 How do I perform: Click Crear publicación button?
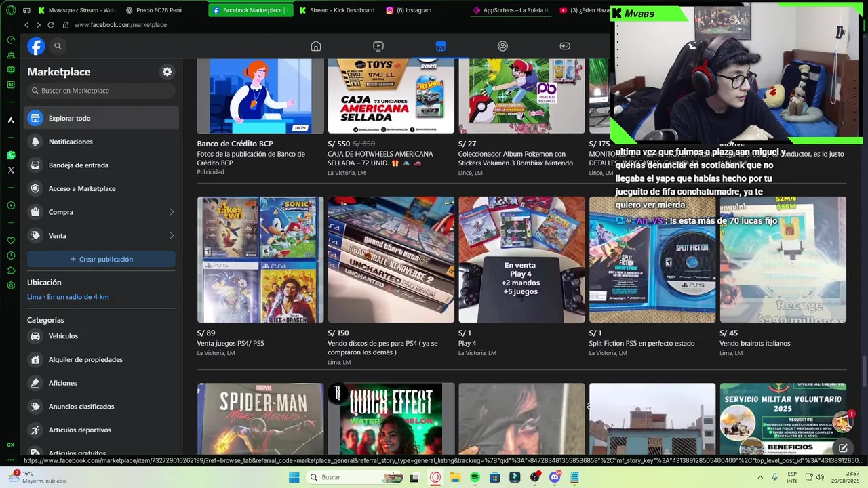click(101, 259)
